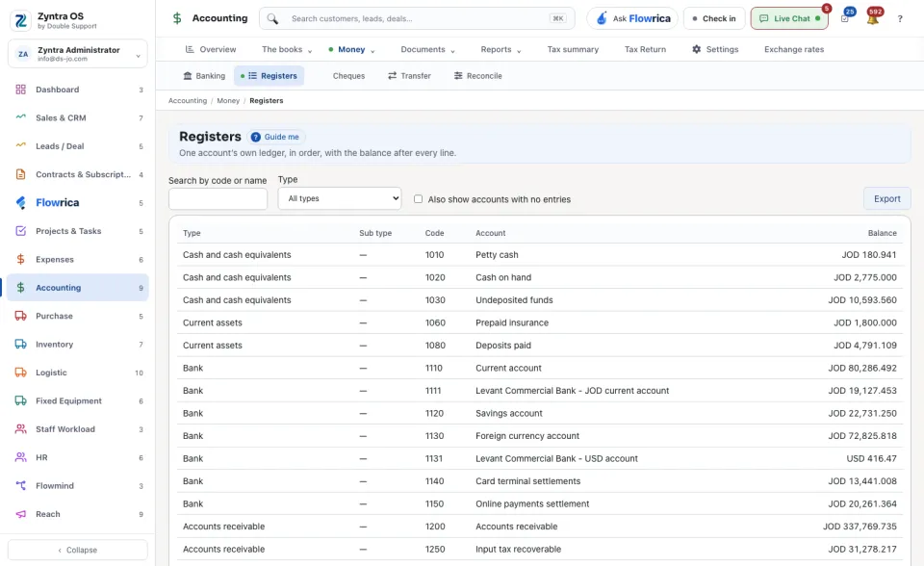Click the Zyntra OS logo icon
924x566 pixels.
click(x=20, y=20)
